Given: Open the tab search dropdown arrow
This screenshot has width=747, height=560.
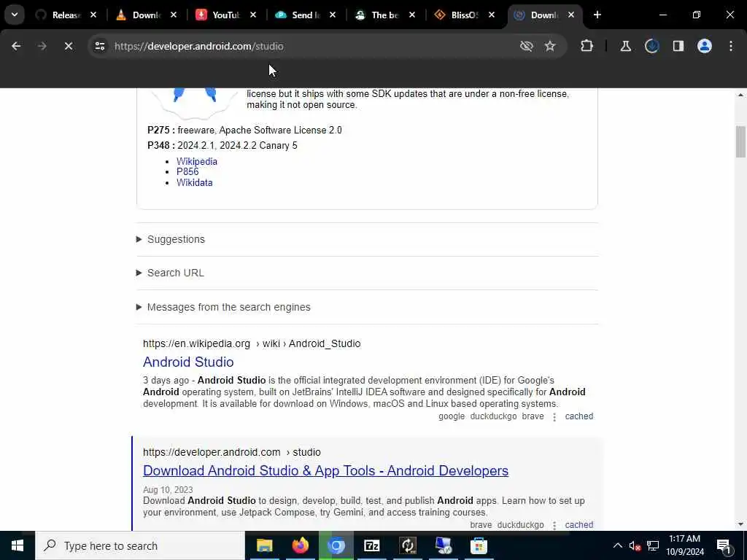Looking at the screenshot, I should pyautogui.click(x=15, y=15).
